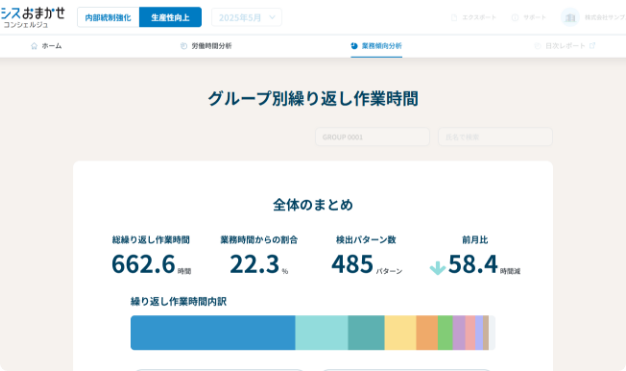Open the GROUP 0001 group selector

click(372, 137)
